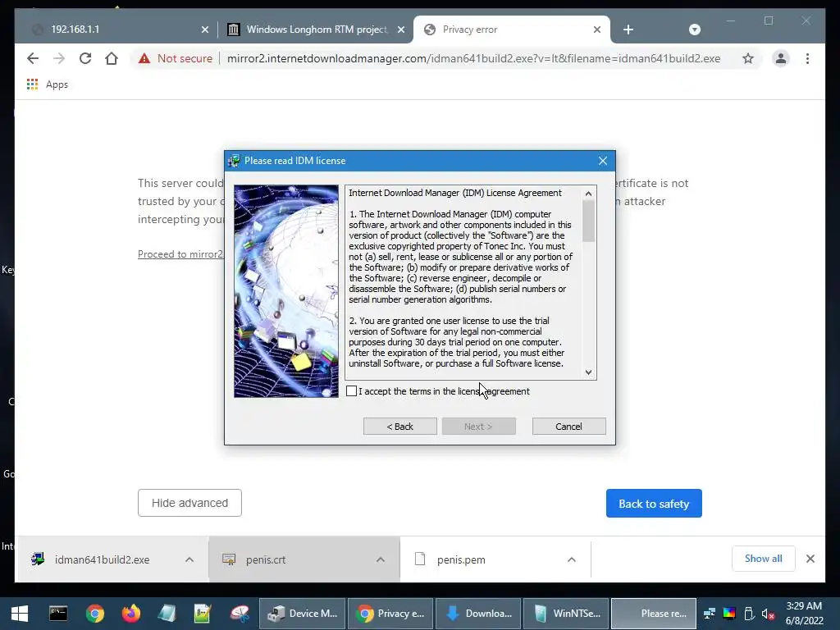Click the USB safely remove tray icon
Screen dimensions: 840x630
(x=749, y=614)
